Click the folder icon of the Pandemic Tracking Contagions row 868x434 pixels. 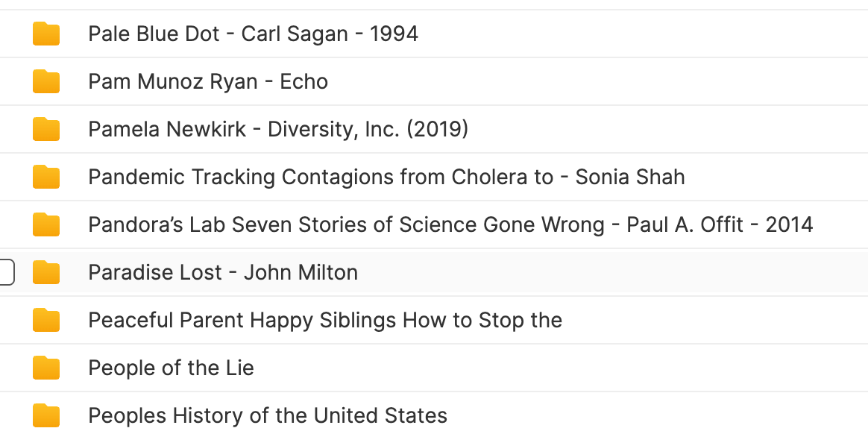click(46, 177)
